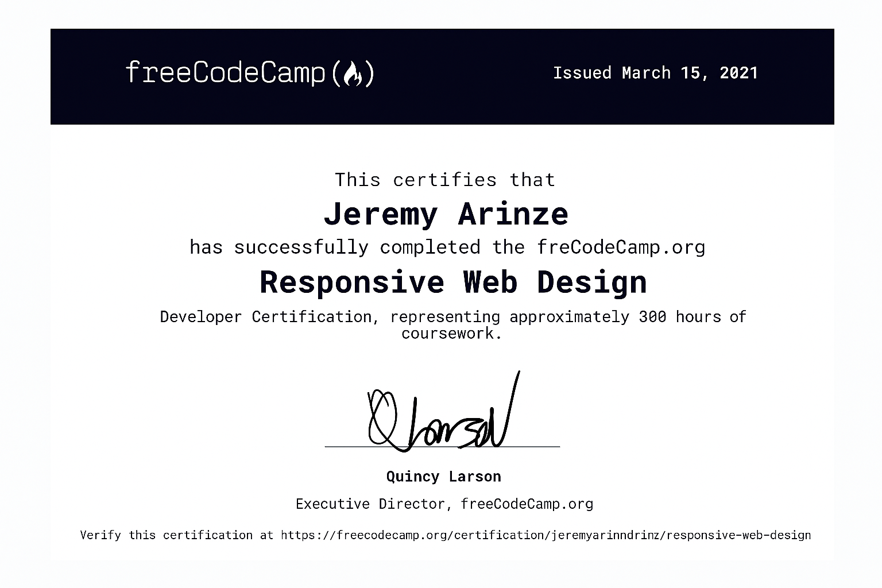This screenshot has width=882, height=588.
Task: Click the 'Verify this certification at' label
Action: 177,535
